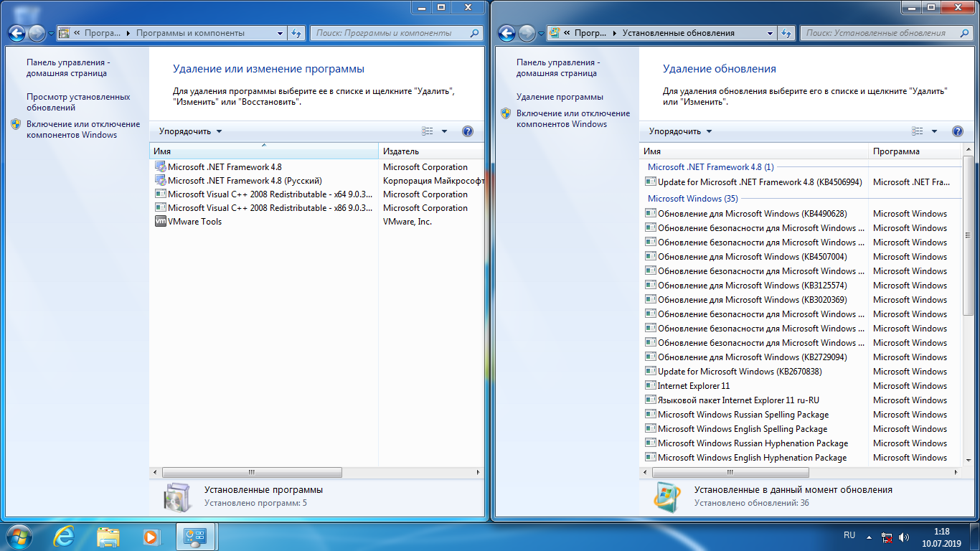This screenshot has height=551, width=980.
Task: Open Панель управления домашняя страница in Programs window
Action: 68,67
